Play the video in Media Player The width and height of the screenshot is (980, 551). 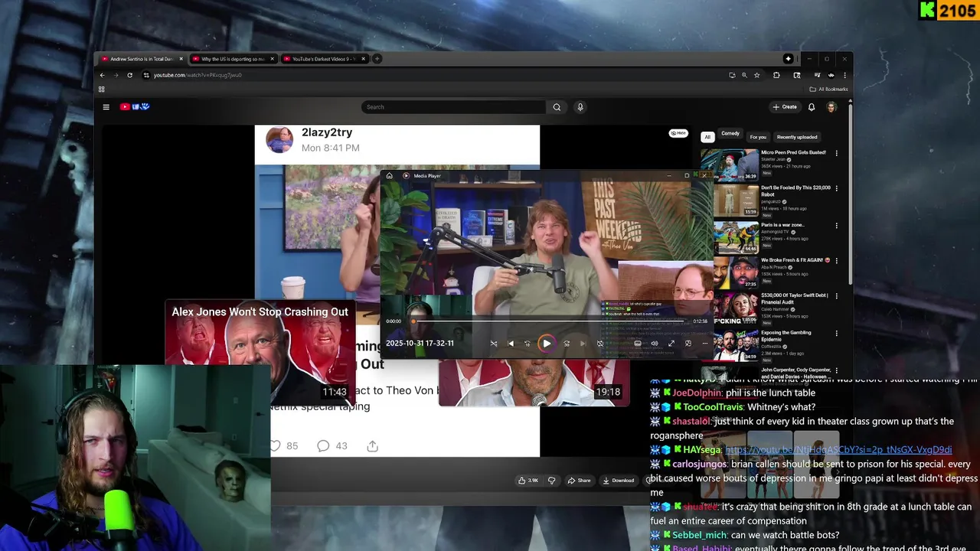click(546, 344)
